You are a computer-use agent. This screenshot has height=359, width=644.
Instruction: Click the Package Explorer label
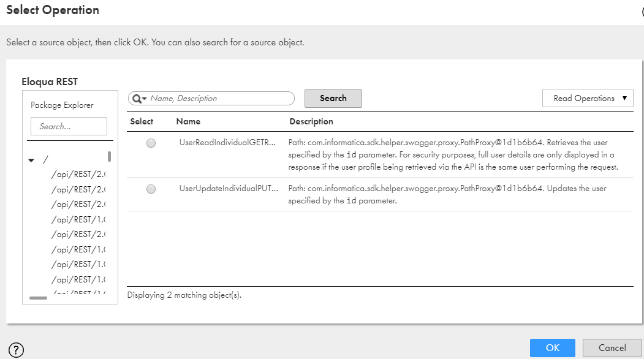click(62, 105)
